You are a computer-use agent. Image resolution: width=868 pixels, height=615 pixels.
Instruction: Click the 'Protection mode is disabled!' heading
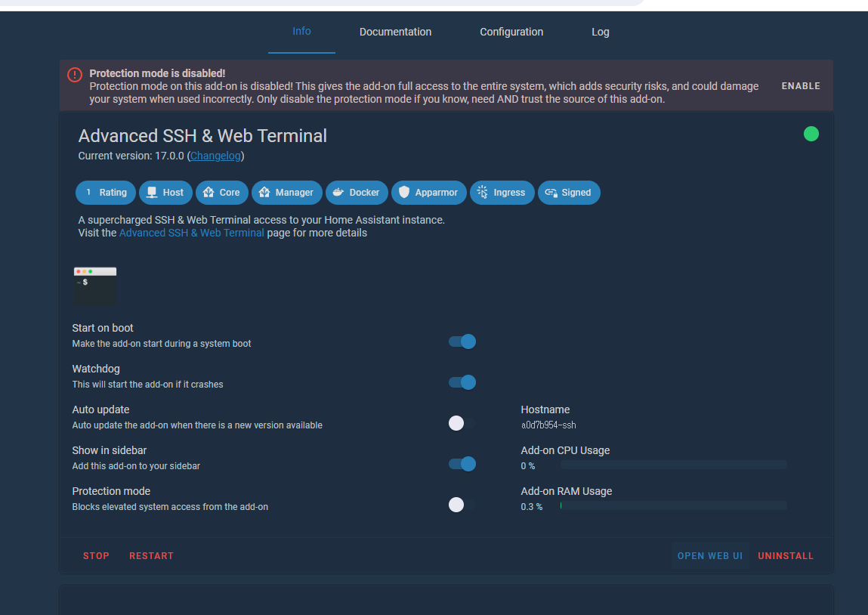coord(157,73)
